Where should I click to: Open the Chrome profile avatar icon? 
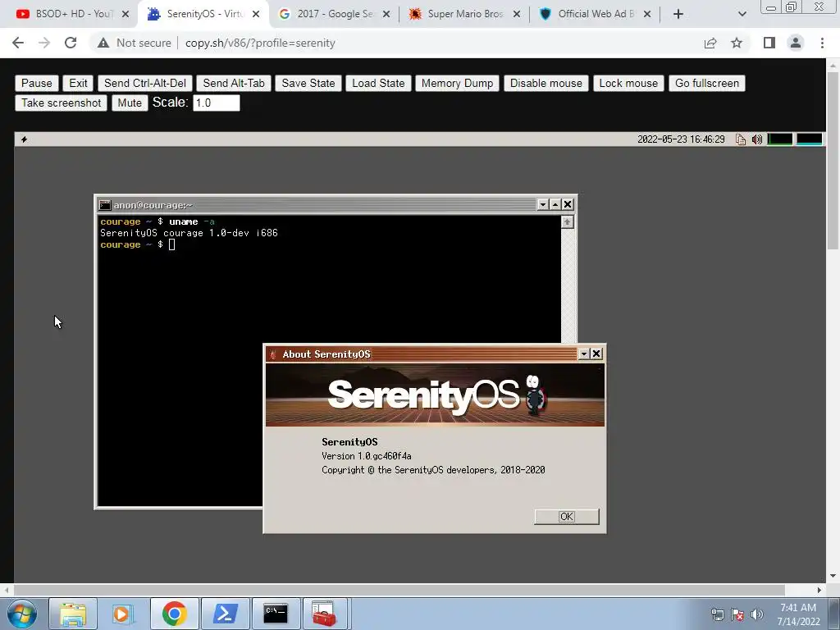[796, 43]
